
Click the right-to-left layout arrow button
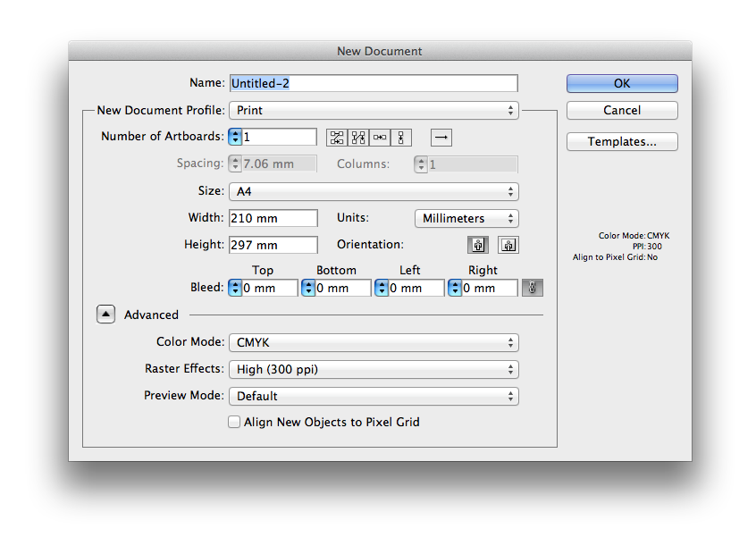pos(441,138)
